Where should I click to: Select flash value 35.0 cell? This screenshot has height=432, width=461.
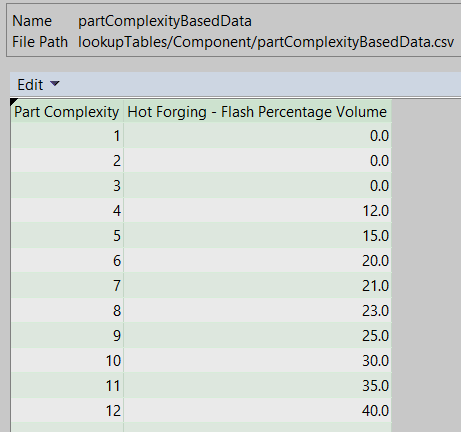tap(257, 385)
